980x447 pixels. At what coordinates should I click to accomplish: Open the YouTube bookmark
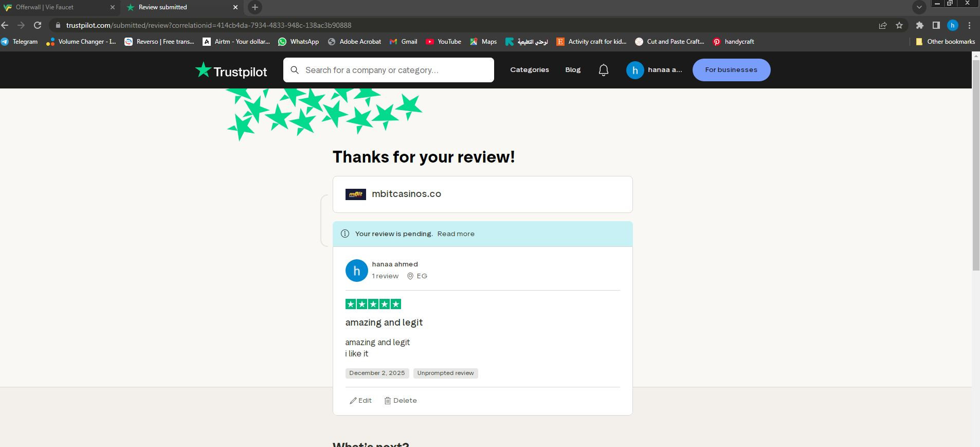coord(444,42)
